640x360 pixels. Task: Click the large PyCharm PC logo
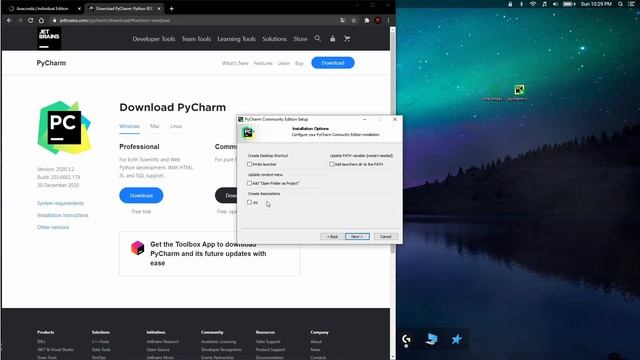(x=64, y=127)
